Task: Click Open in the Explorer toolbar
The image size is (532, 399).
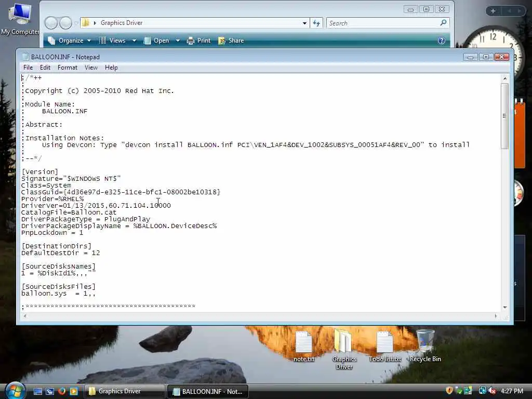Action: tap(156, 41)
